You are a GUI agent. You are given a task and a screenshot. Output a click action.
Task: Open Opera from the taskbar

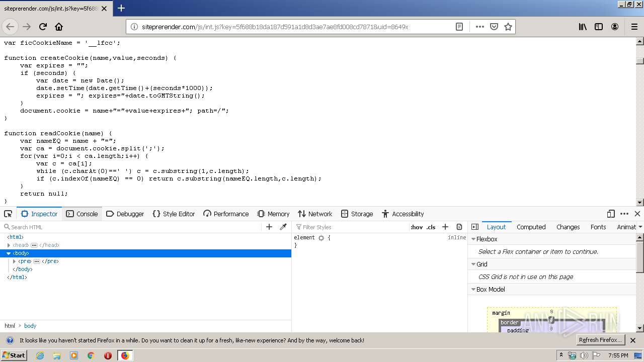pos(108,355)
